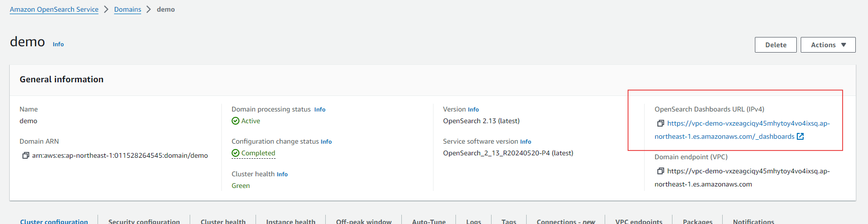Screen dimensions: 868x224
Task: Copy the OpenSearch Dashboards URL with copy icon
Action: click(660, 123)
